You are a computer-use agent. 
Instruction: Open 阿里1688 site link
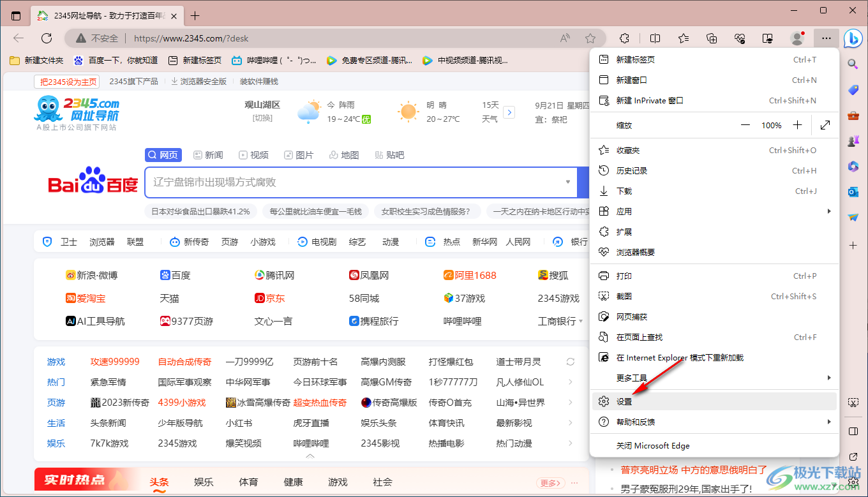470,276
